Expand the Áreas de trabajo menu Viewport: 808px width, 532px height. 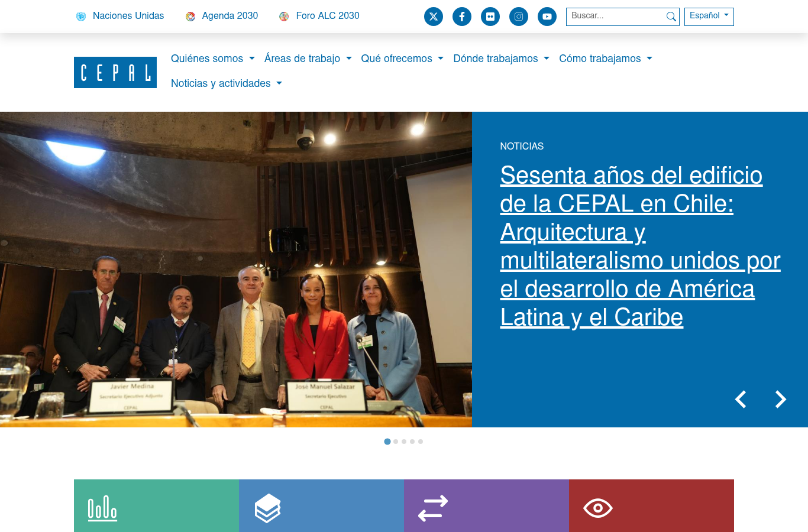[308, 59]
